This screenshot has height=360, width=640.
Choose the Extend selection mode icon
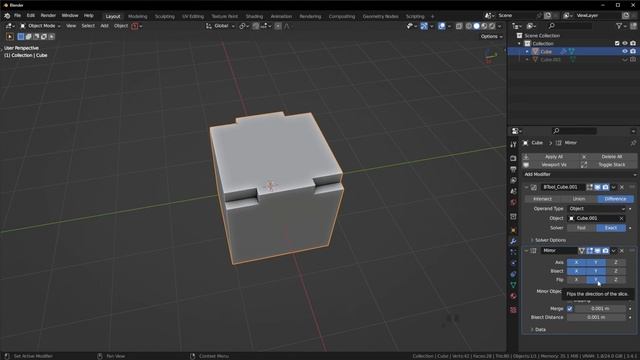[29, 37]
